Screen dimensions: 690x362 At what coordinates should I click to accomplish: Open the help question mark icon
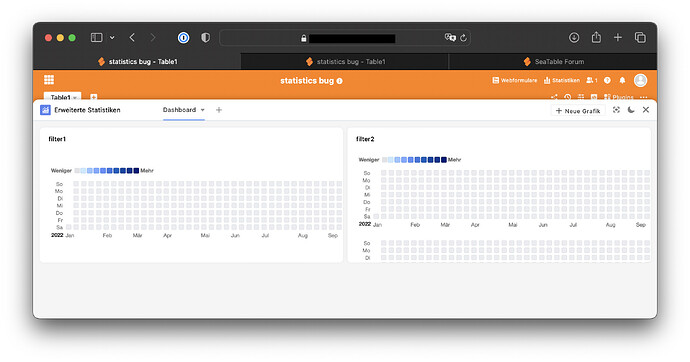click(607, 80)
